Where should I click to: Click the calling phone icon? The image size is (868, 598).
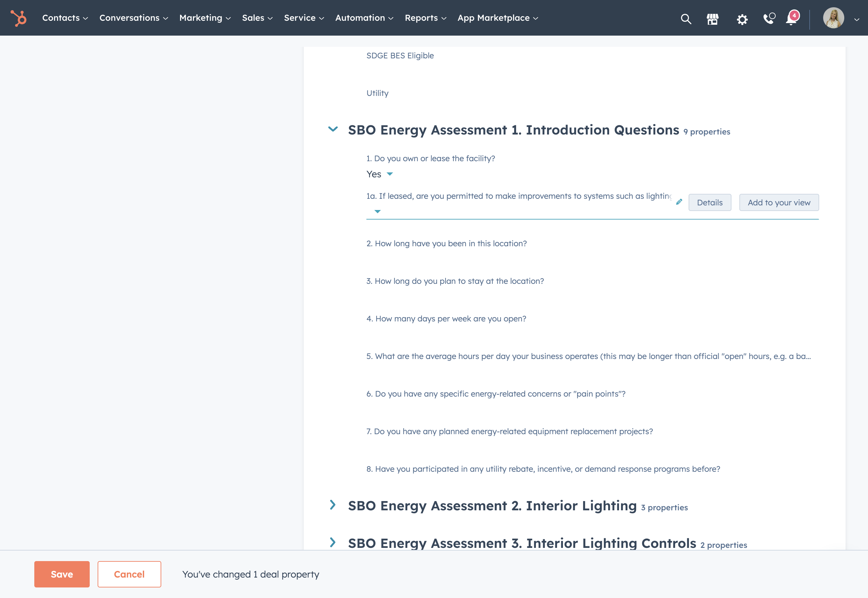pyautogui.click(x=769, y=18)
